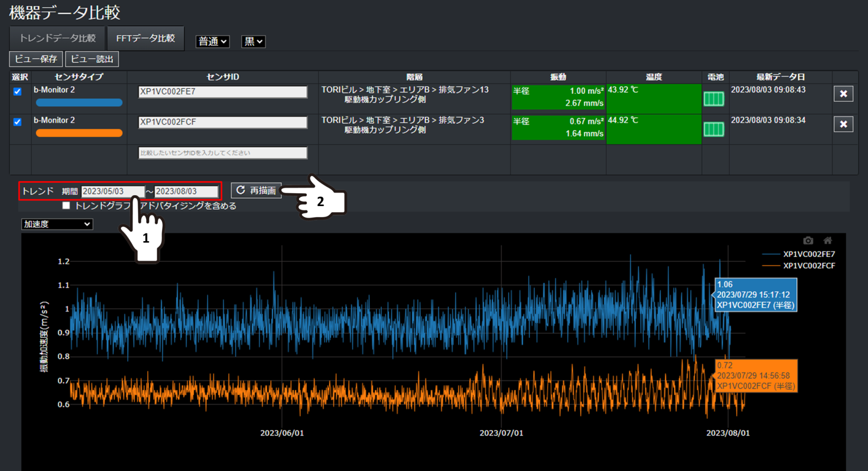Screen dimensions: 868x471
Task: Click blue color bar for first b-Monitor 2
Action: coord(79,103)
